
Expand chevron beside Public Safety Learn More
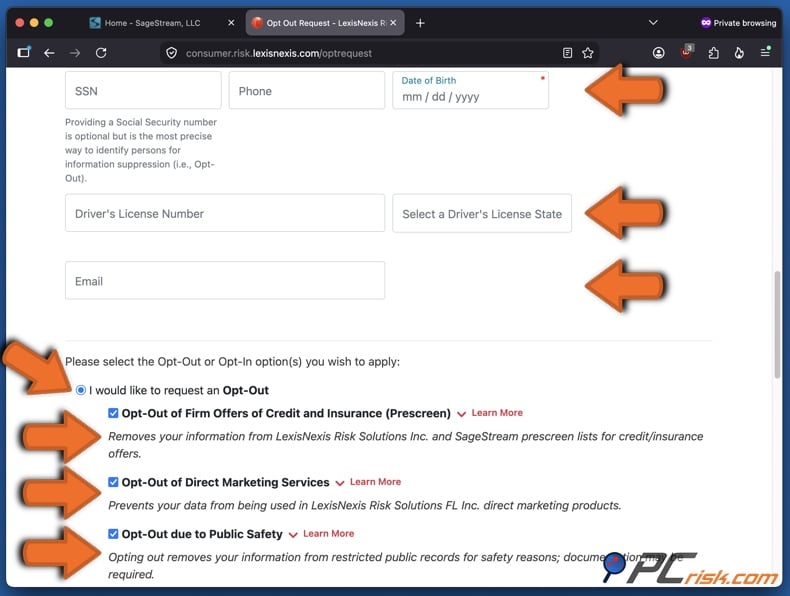pos(293,535)
